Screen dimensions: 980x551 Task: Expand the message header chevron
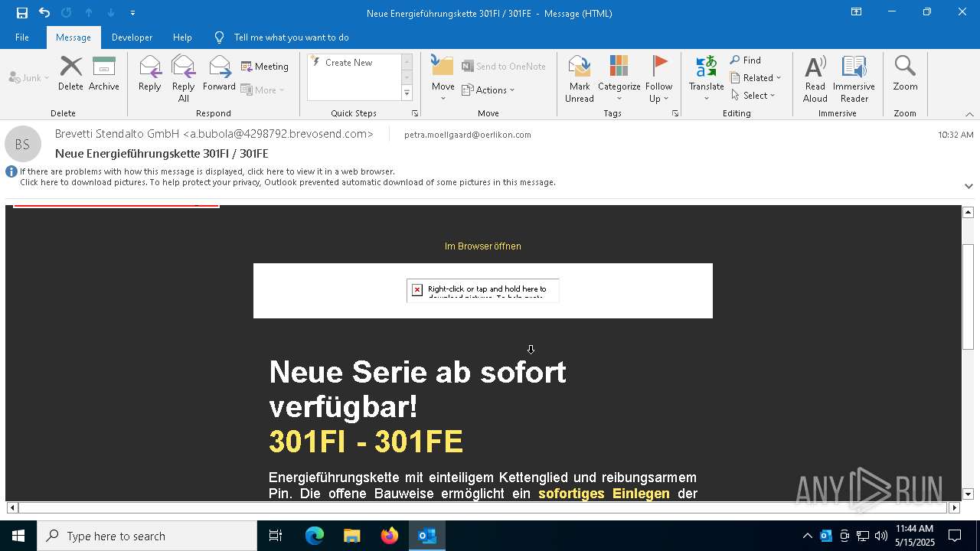click(x=969, y=186)
